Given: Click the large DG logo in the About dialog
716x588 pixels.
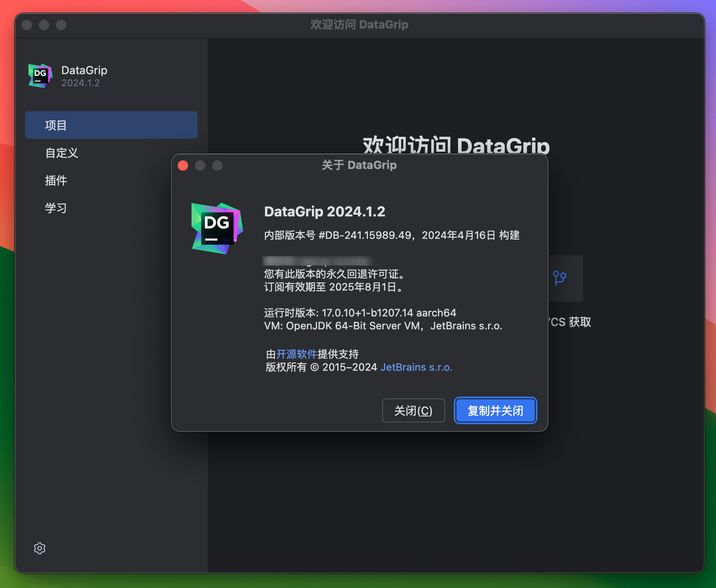Looking at the screenshot, I should click(217, 228).
